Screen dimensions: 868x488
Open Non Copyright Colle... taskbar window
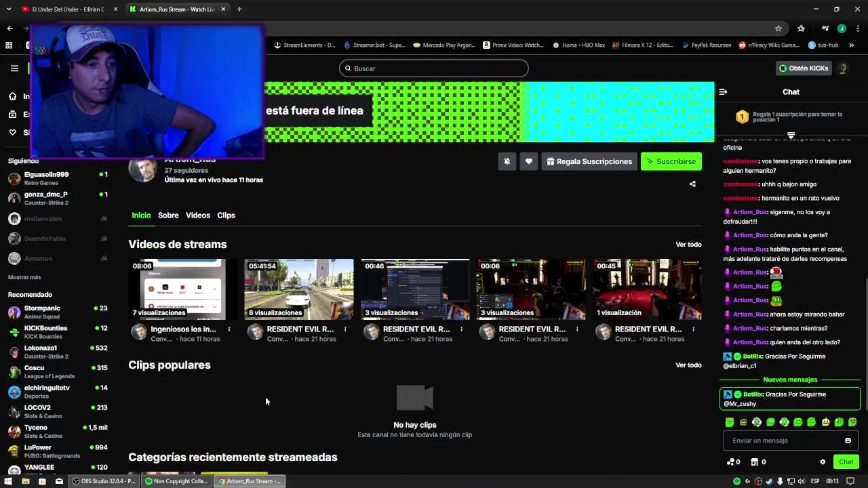click(176, 481)
